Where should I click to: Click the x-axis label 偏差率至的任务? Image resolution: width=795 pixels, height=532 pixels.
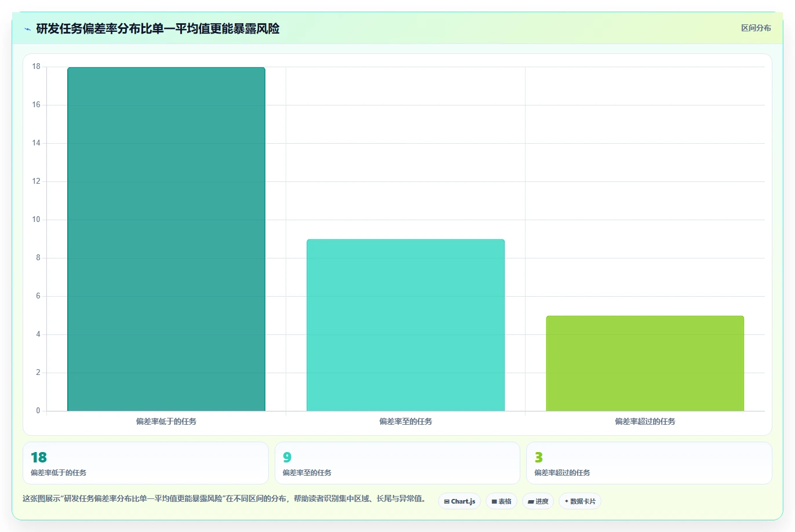coord(406,421)
